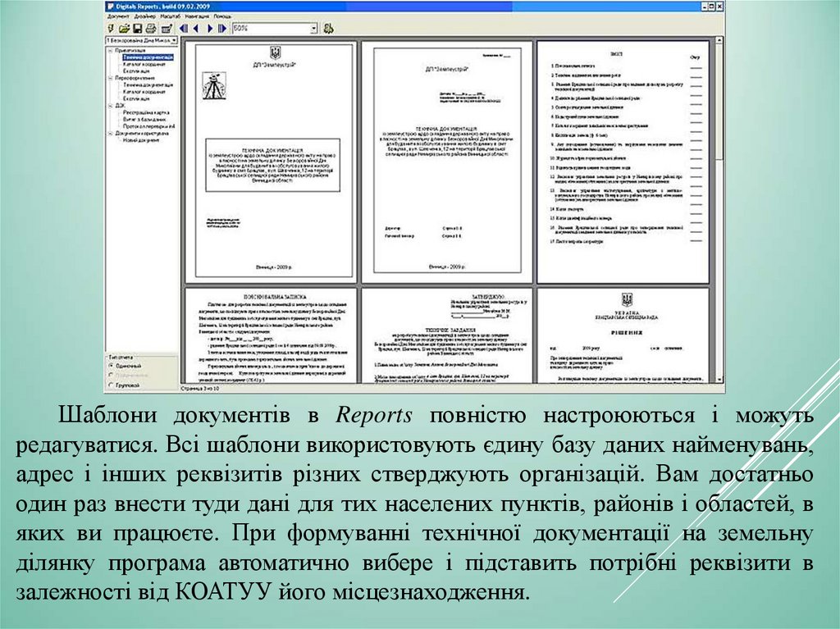
Task: Select Реєстраційна картка tree item
Action: coord(146,112)
